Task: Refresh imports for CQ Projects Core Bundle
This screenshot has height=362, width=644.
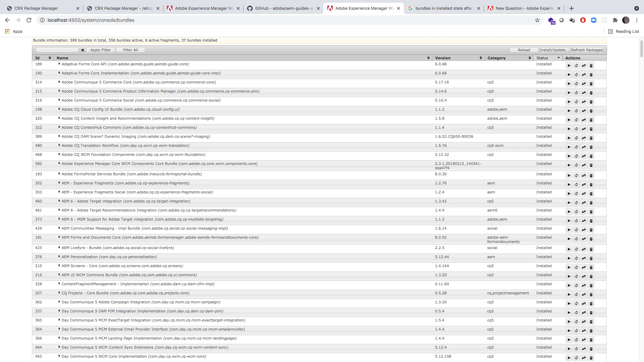Action: pos(576,295)
